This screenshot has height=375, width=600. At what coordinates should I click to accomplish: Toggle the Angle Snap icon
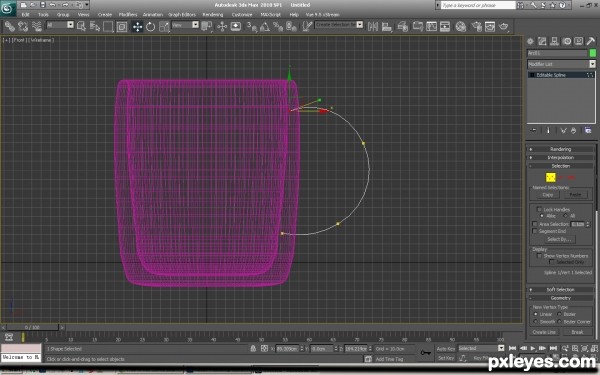pos(265,26)
